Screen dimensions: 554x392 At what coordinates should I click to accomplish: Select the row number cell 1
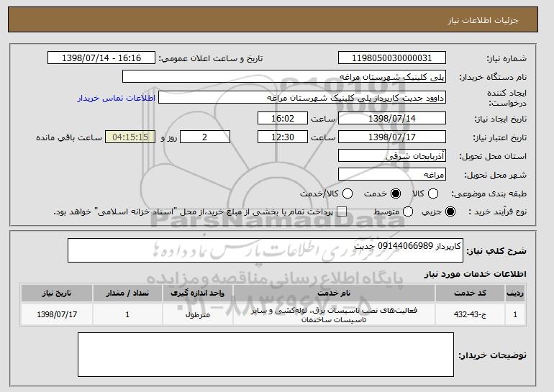(x=515, y=314)
